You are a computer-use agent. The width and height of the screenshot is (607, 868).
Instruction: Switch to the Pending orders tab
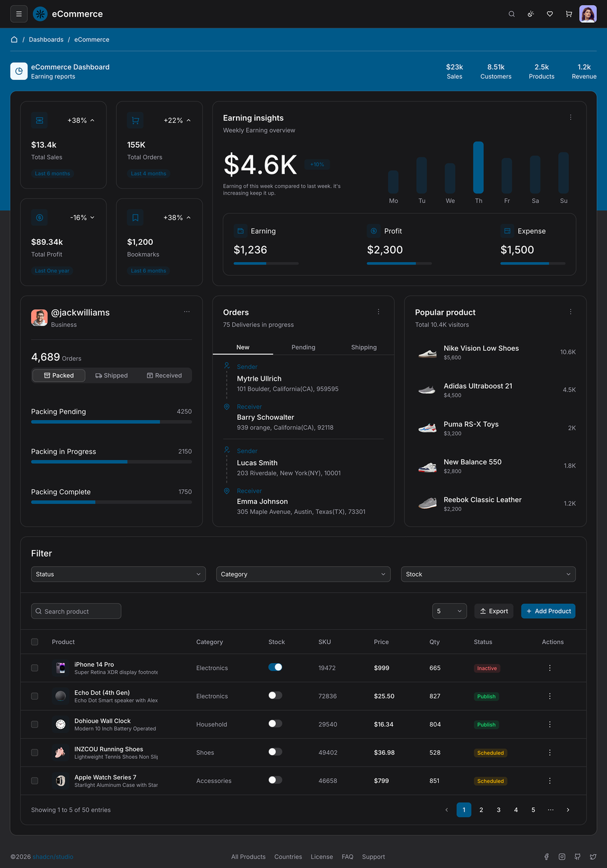(303, 347)
